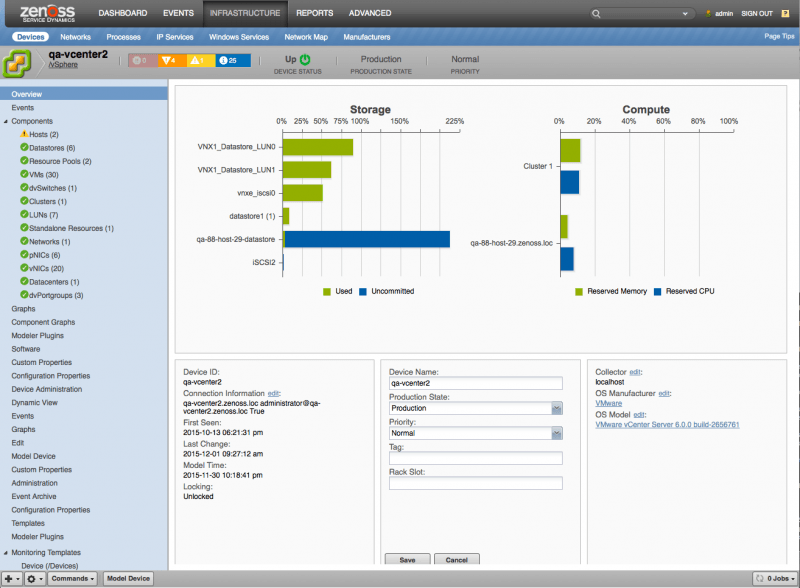The width and height of the screenshot is (800, 588).
Task: Click the Hosts warning status icon
Action: pos(24,134)
